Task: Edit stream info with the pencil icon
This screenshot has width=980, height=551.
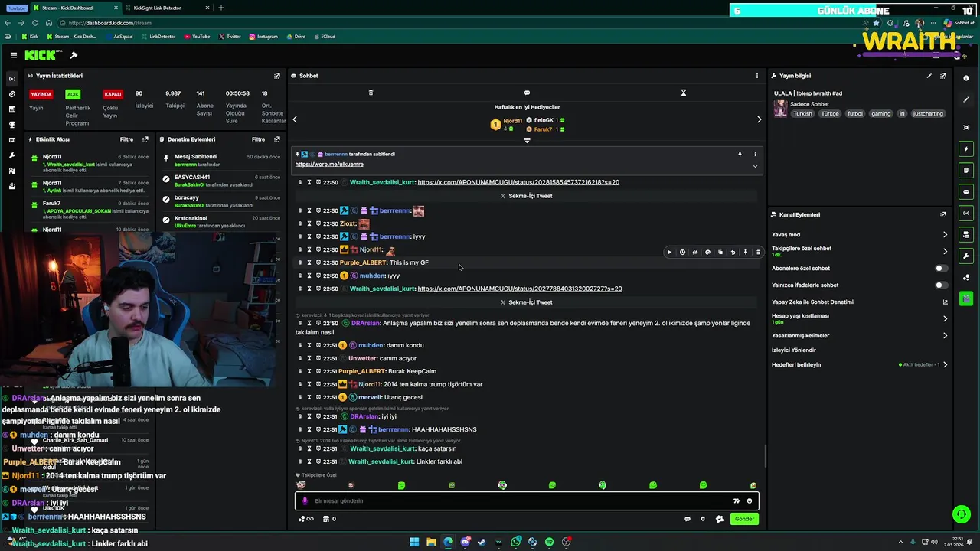Action: pyautogui.click(x=929, y=76)
